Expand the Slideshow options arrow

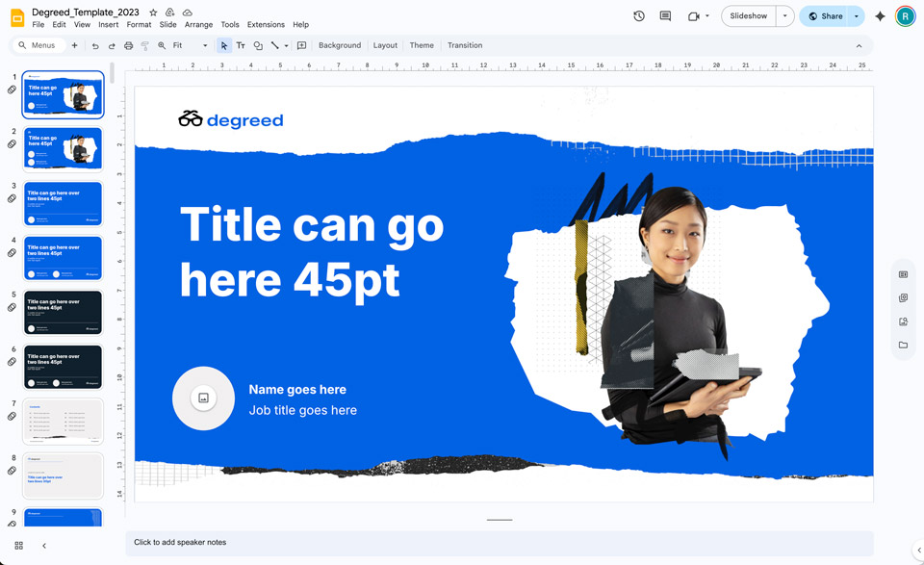(x=784, y=16)
